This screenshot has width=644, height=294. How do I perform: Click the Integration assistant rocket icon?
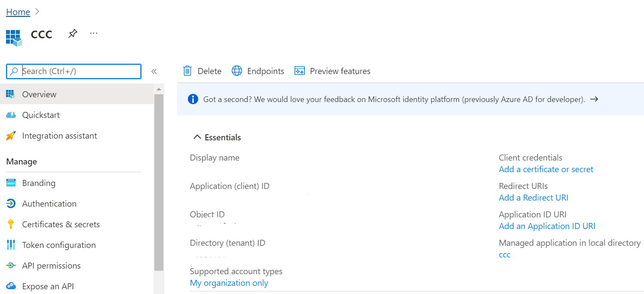point(11,136)
